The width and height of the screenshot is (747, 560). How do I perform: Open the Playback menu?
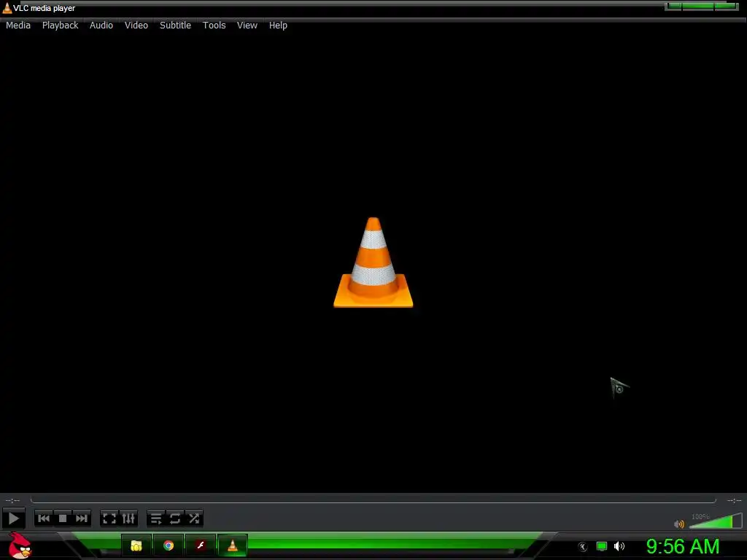(60, 26)
